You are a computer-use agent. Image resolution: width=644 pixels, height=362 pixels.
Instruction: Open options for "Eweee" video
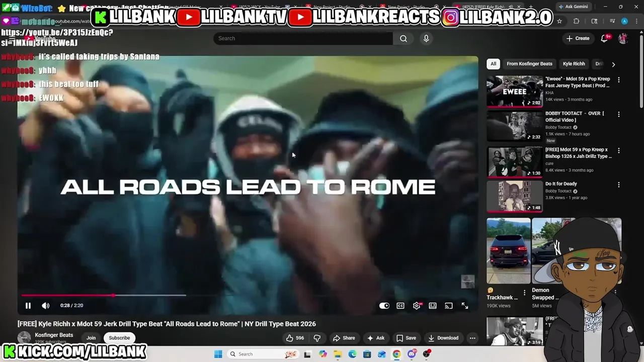(619, 79)
